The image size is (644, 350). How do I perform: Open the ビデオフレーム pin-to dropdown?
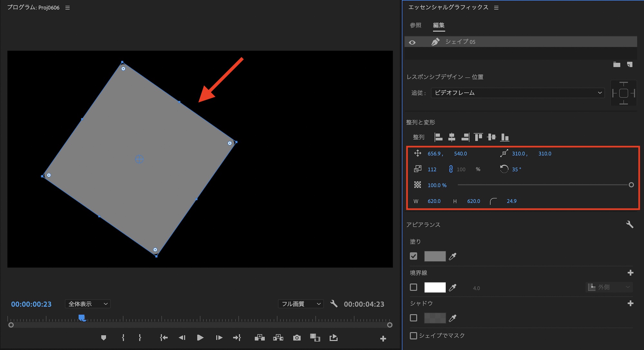point(517,93)
